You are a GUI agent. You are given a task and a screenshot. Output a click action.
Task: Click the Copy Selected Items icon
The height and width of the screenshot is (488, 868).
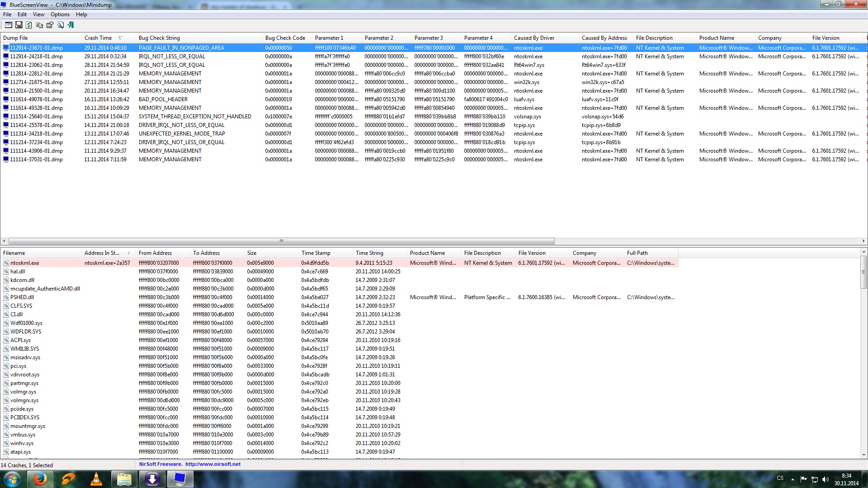coord(39,25)
